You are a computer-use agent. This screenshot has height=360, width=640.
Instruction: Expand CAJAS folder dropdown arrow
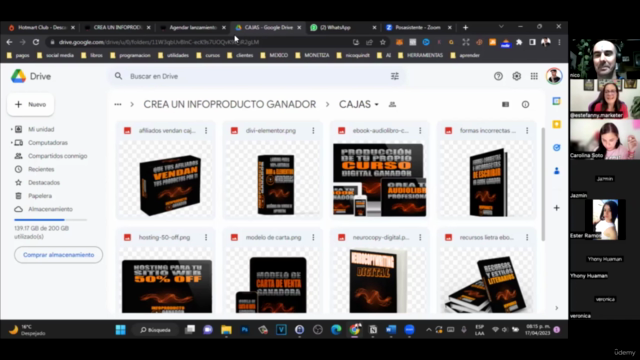pos(376,105)
